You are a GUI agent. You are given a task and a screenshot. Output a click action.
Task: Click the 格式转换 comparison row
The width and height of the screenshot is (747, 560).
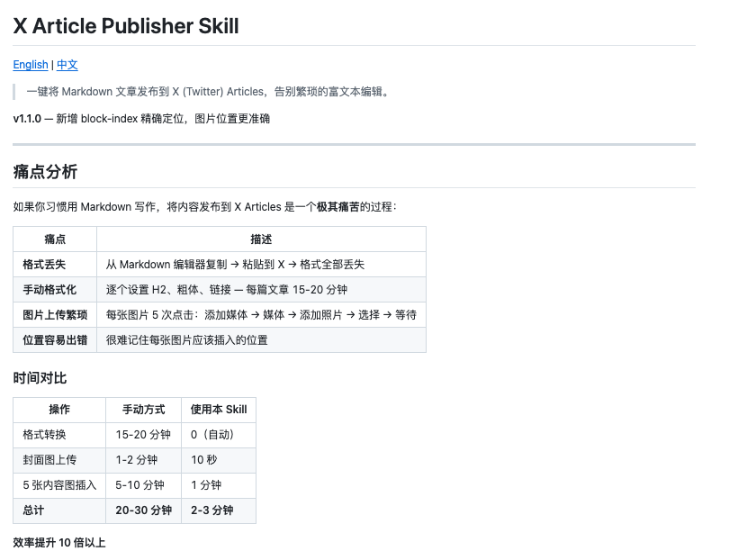click(44, 435)
